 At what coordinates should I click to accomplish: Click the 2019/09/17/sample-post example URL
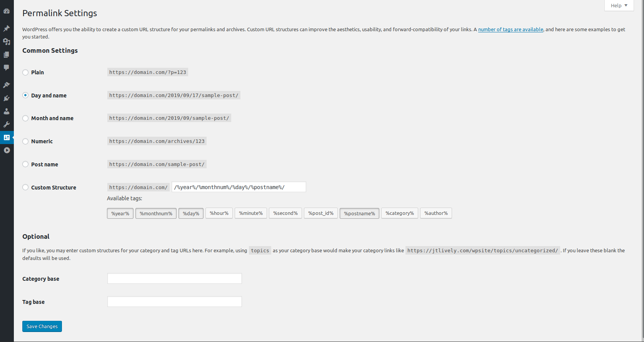(174, 95)
